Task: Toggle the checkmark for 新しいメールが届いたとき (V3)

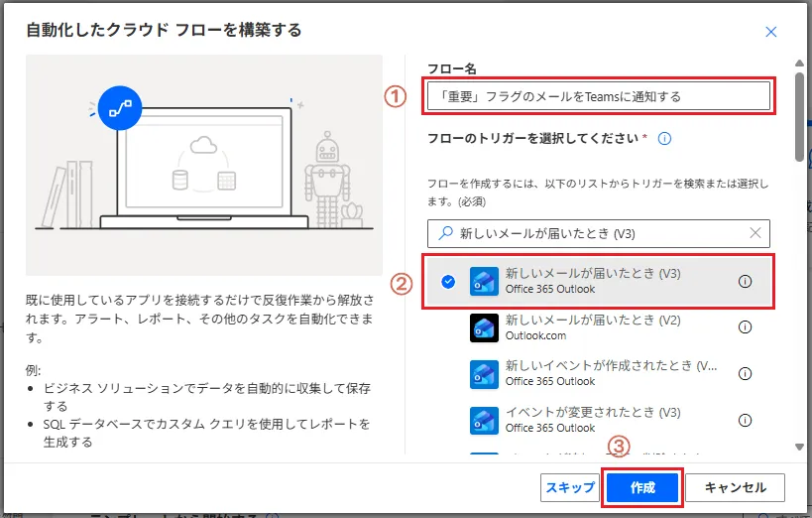Action: coord(448,282)
